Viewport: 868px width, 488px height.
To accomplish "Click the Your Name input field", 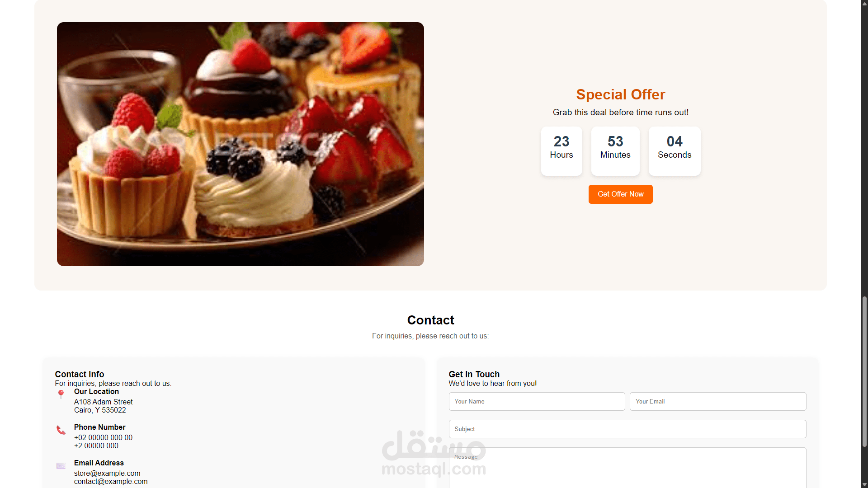I will pos(537,401).
